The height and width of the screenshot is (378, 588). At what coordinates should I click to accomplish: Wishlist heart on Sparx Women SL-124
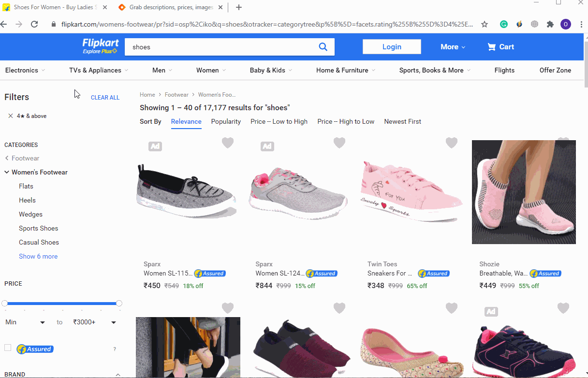(339, 143)
